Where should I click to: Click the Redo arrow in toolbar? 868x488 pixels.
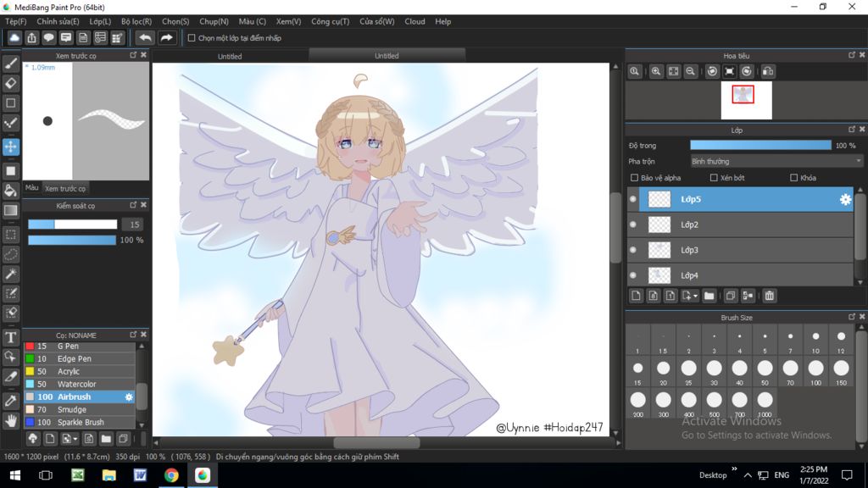[166, 37]
